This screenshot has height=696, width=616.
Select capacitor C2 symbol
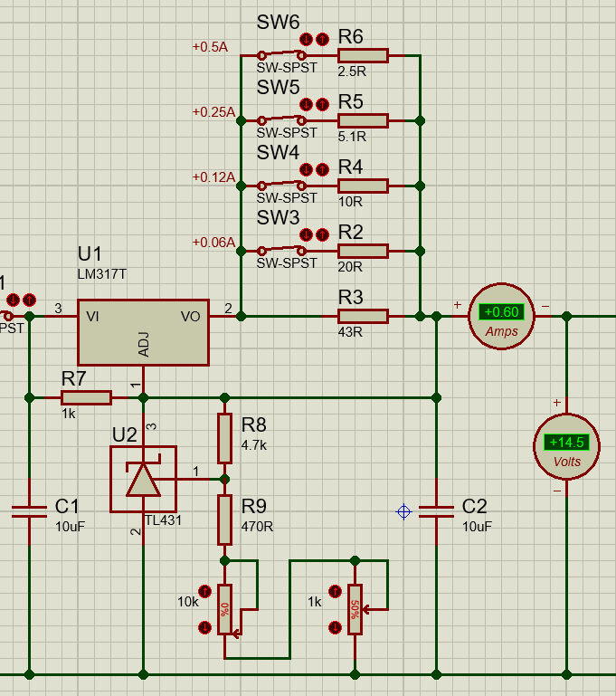(x=436, y=512)
